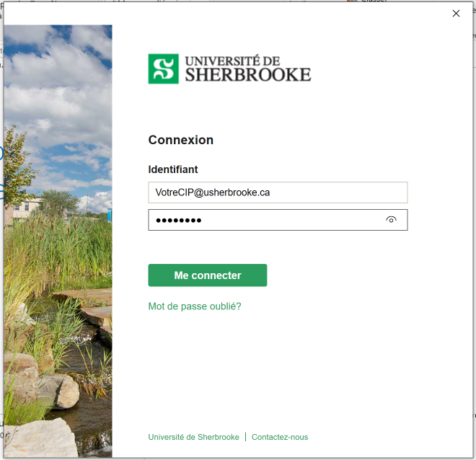Open the Contactez-nous link

point(280,437)
